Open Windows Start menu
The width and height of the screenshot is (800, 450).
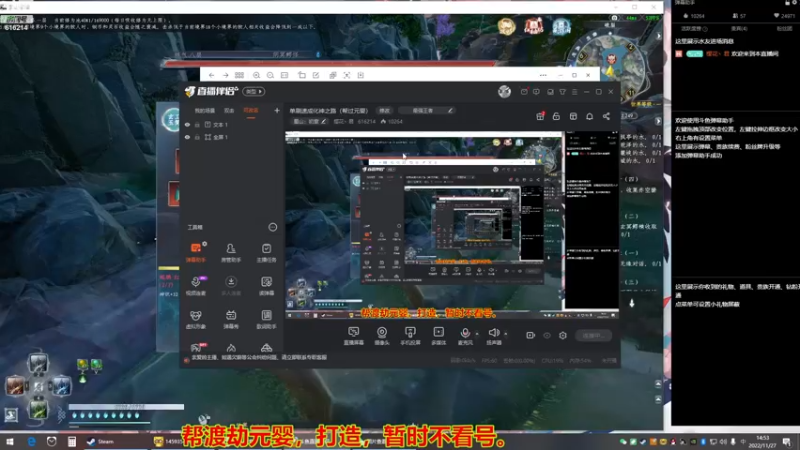10,441
